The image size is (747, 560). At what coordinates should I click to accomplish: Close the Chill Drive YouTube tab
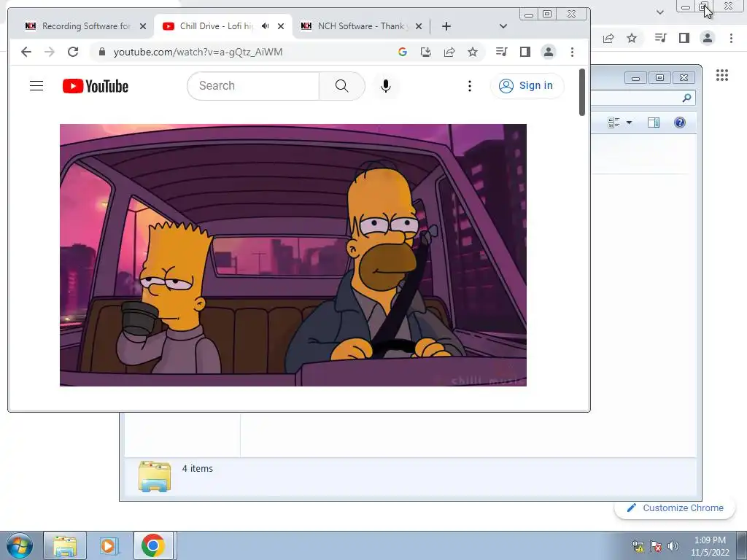point(281,26)
